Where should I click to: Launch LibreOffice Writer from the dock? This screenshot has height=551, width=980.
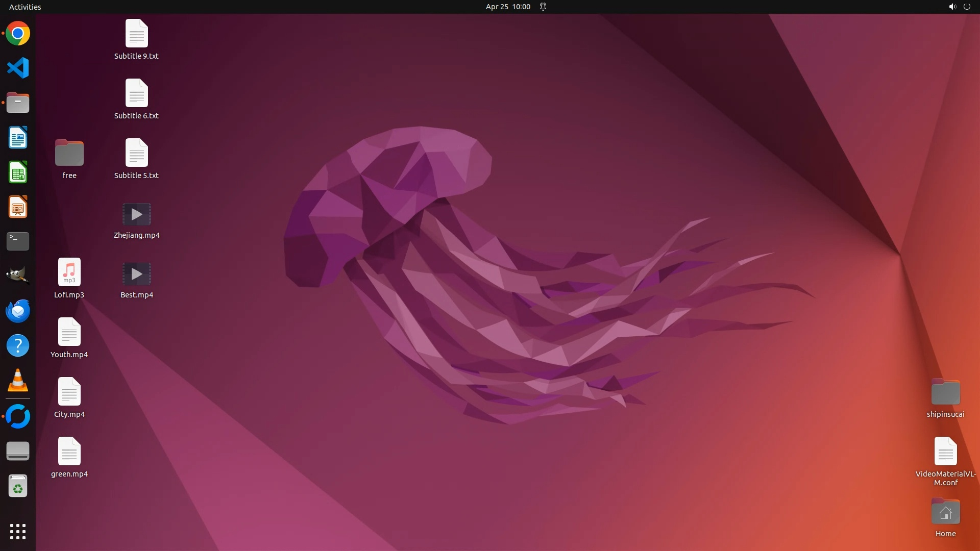click(x=18, y=138)
